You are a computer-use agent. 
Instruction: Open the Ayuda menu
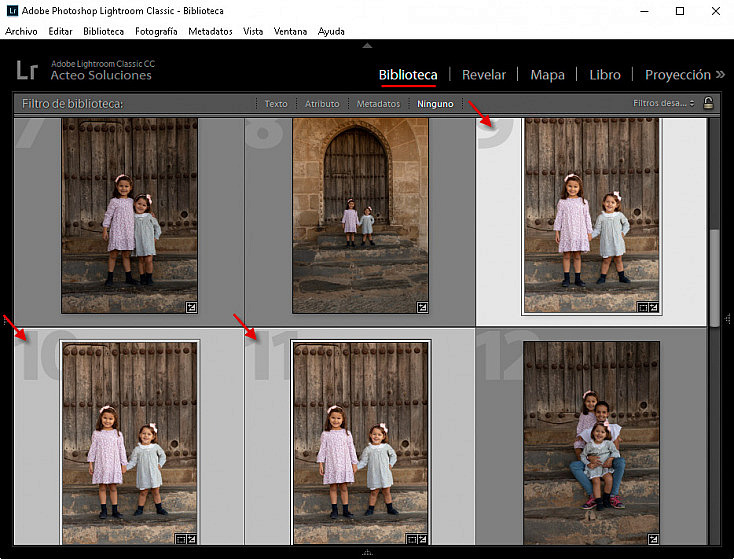[x=331, y=31]
